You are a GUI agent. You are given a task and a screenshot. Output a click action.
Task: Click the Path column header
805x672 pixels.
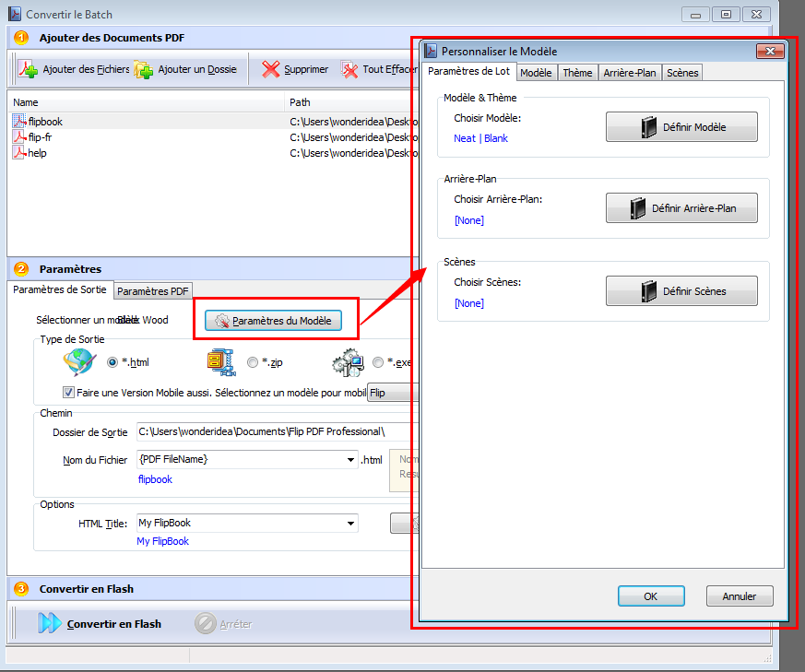pos(351,102)
